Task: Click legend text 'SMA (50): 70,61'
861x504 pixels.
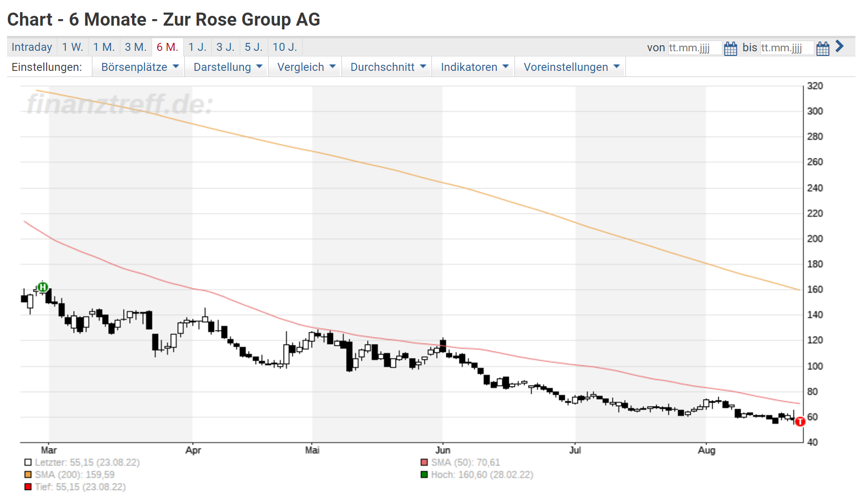Action: pos(465,463)
